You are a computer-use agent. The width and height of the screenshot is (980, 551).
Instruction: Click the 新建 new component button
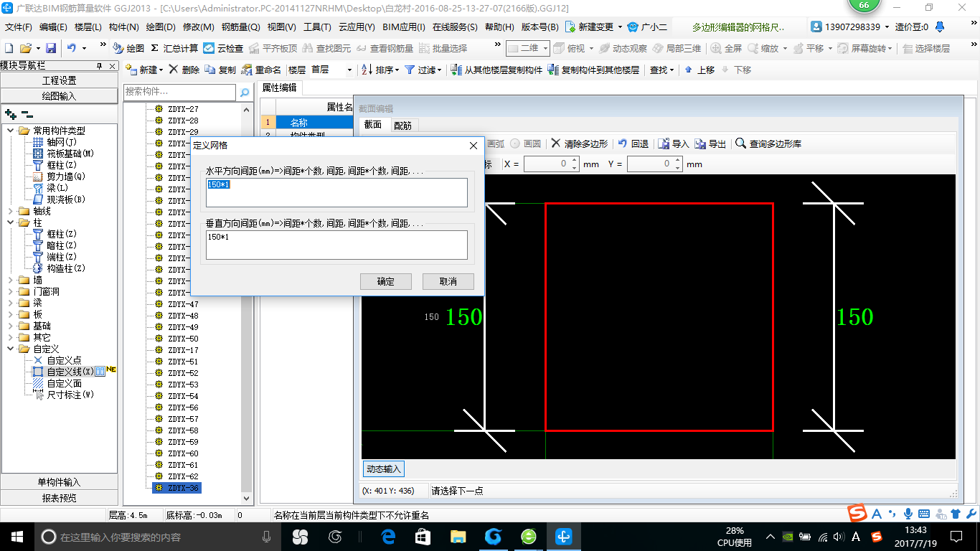coord(144,70)
